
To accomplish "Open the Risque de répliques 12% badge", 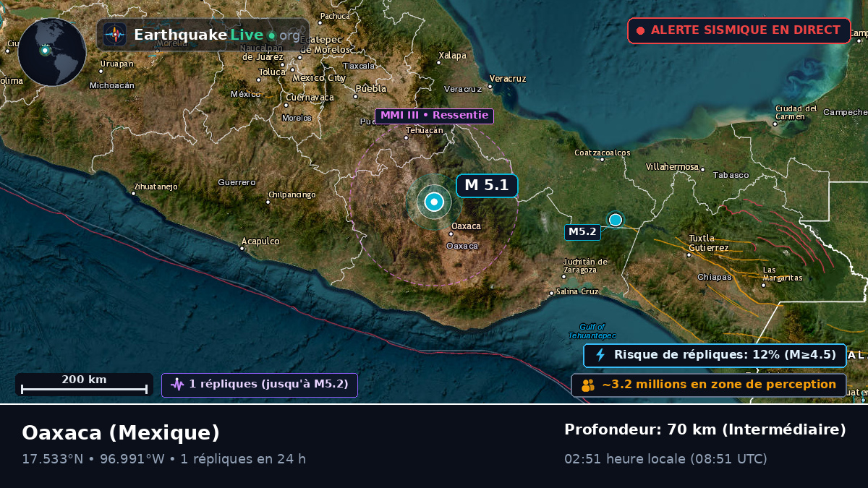I will point(715,355).
